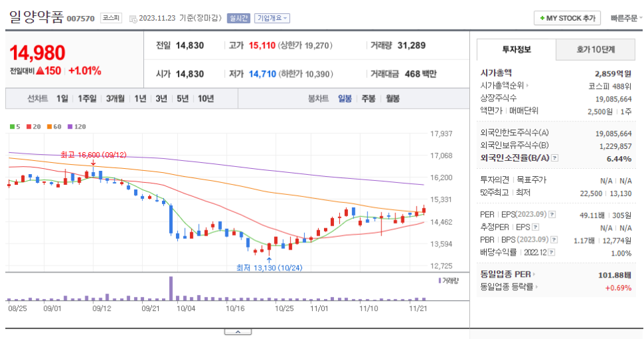Viewport: 644px width, 339px height.
Task: Select 주봉 candle chart
Action: pyautogui.click(x=369, y=99)
